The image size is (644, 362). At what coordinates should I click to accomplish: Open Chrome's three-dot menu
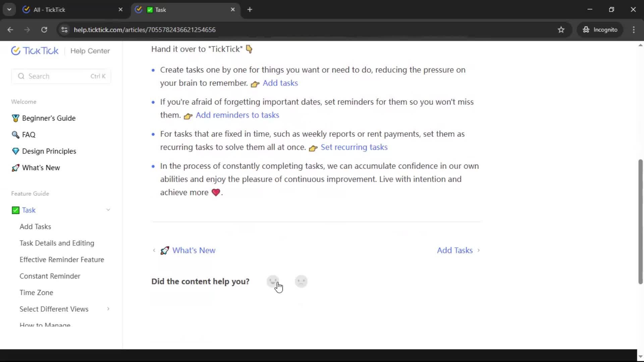click(633, 30)
